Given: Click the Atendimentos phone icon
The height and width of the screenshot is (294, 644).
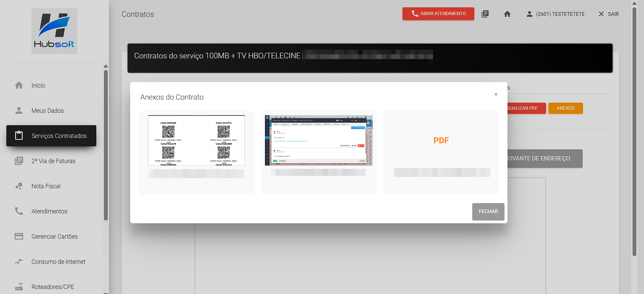Looking at the screenshot, I should (x=19, y=211).
